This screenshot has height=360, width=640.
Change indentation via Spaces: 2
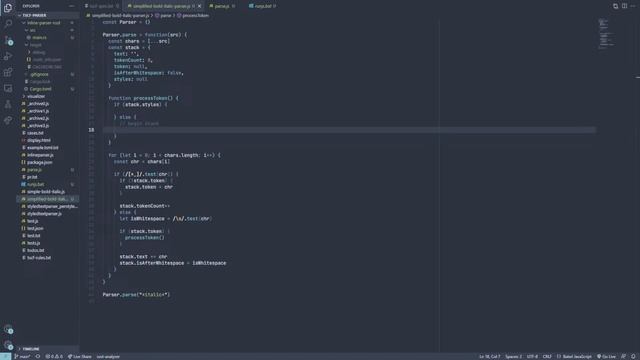(513, 356)
